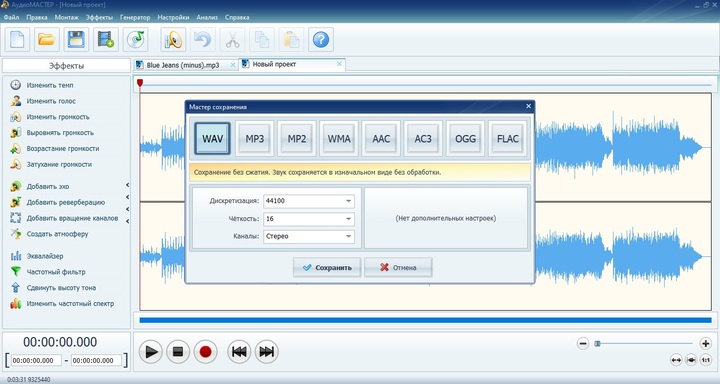This screenshot has width=720, height=384.
Task: Click the Cut scissors icon
Action: coord(232,40)
